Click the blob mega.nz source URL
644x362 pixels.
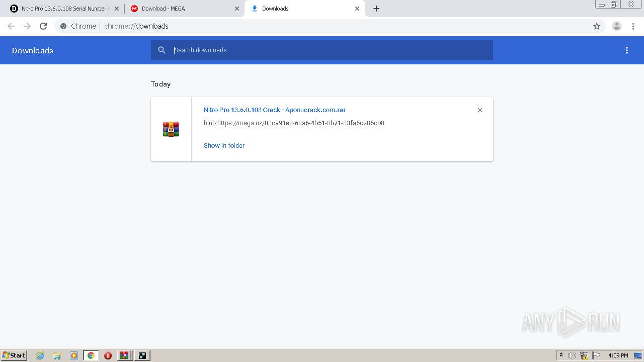pyautogui.click(x=294, y=123)
